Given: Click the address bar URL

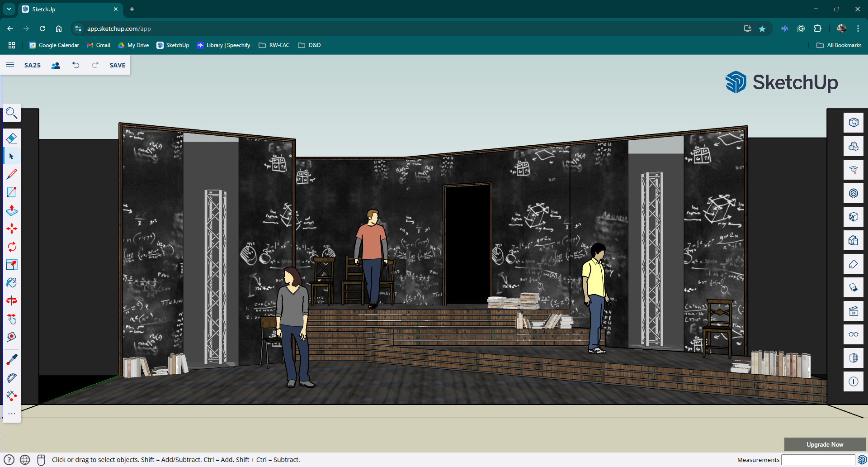Looking at the screenshot, I should (x=119, y=29).
